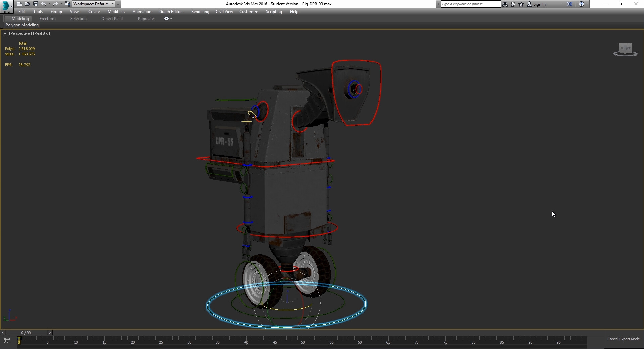Toggle the ribbon minimize button after Populate

pyautogui.click(x=166, y=19)
